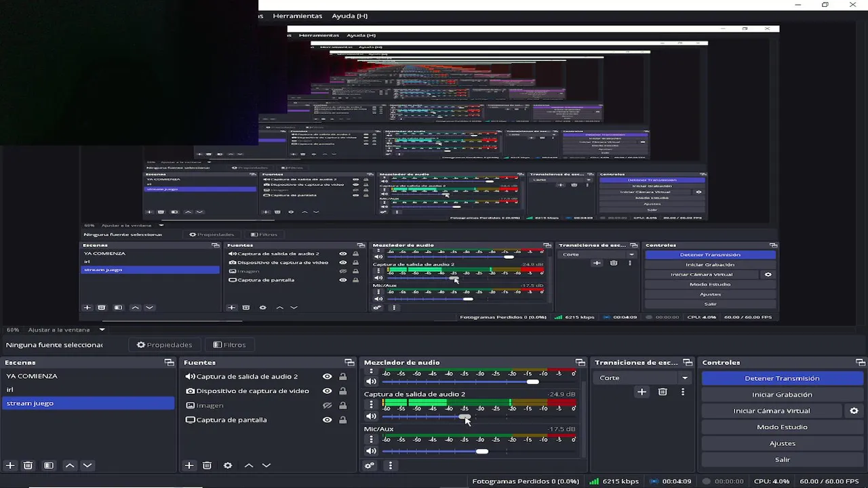
Task: Open the Herramientas menu in the main menu bar
Action: pyautogui.click(x=297, y=16)
